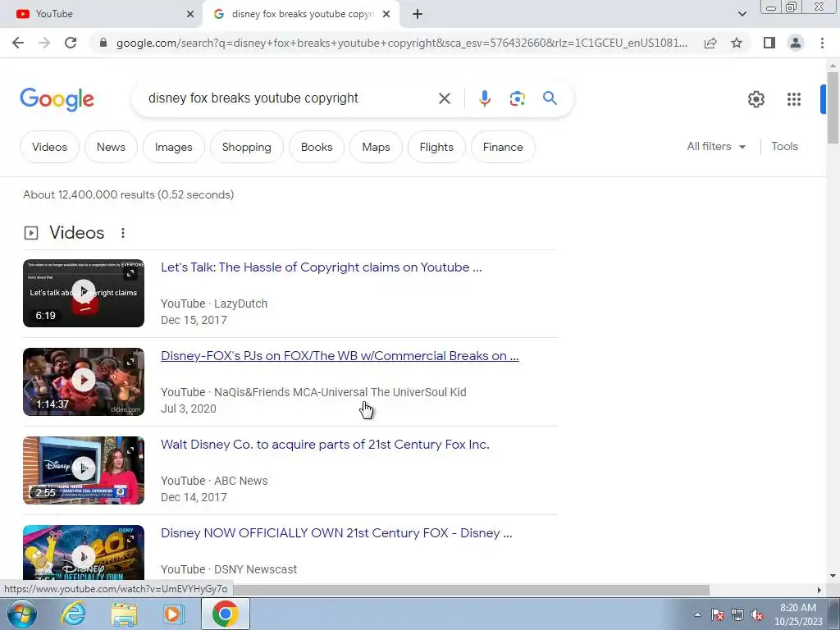
Task: Reload the current page
Action: [71, 43]
